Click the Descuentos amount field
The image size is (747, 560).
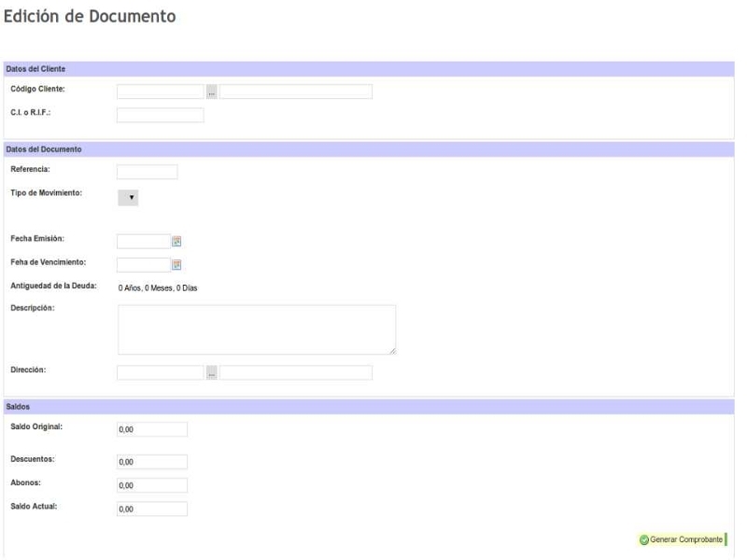pos(152,462)
